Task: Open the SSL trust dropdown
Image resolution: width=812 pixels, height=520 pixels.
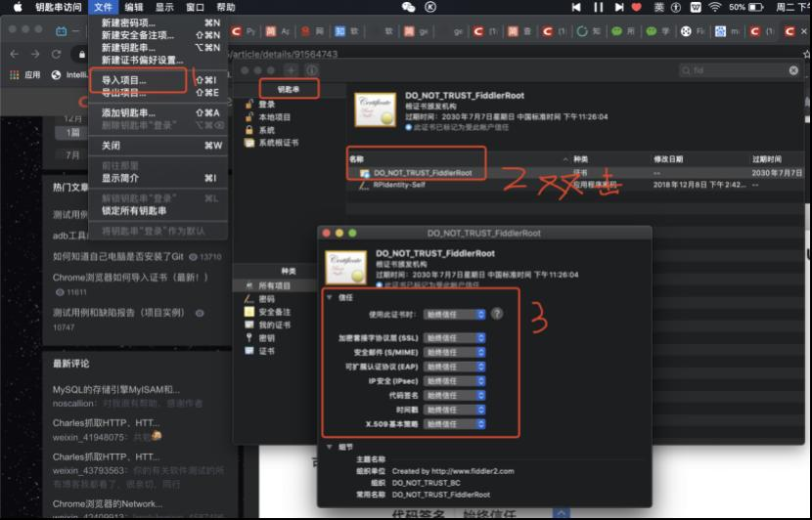Action: click(x=454, y=338)
